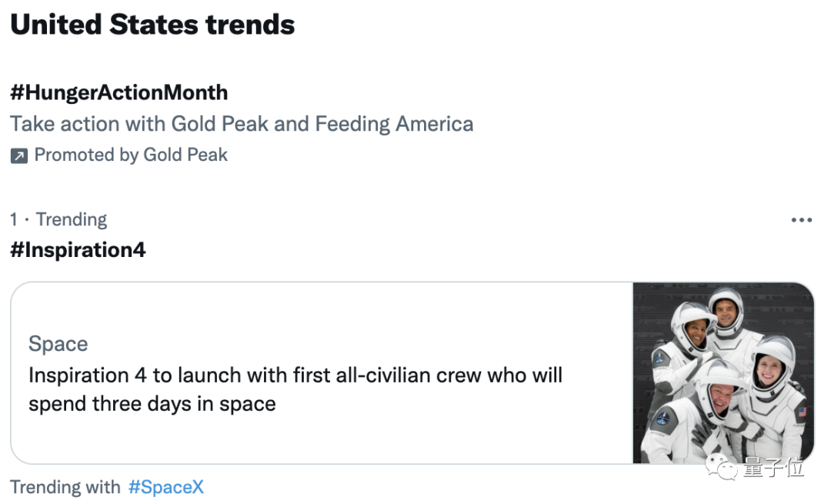Image resolution: width=831 pixels, height=504 pixels.
Task: Open the #Inspiration4 trending hashtag
Action: click(x=78, y=250)
